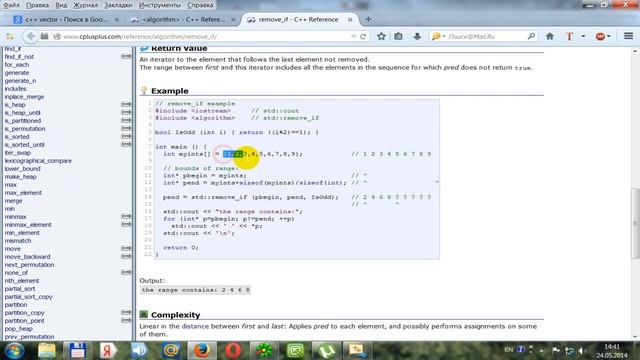Open the Opera taskbar icon
640x360 pixels.
(x=233, y=351)
